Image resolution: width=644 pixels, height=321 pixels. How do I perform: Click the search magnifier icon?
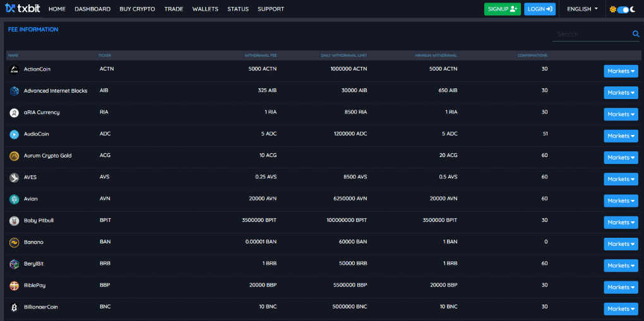coord(636,33)
